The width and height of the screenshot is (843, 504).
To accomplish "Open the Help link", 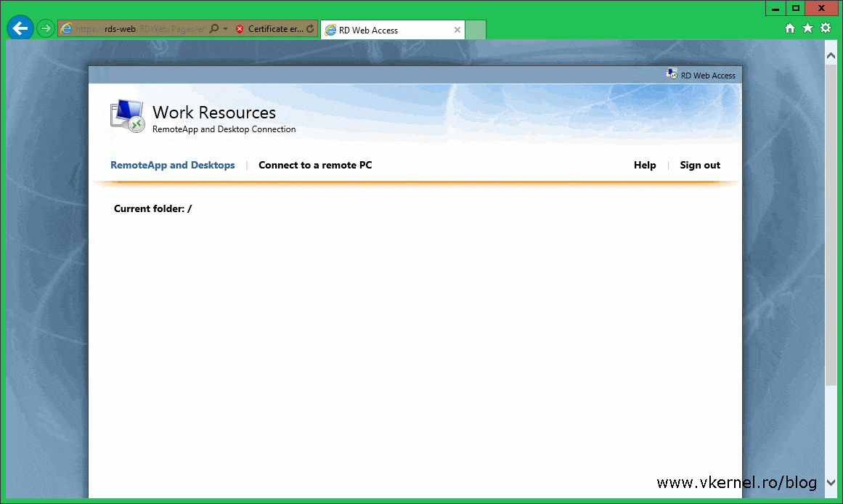I will pyautogui.click(x=645, y=165).
